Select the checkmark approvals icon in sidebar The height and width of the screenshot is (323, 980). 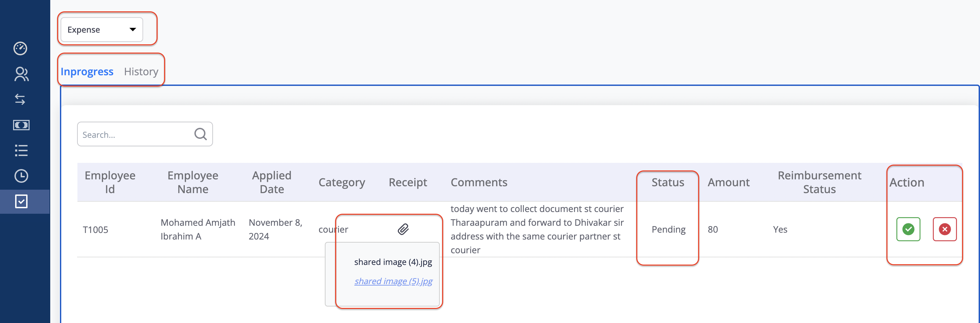pyautogui.click(x=21, y=201)
